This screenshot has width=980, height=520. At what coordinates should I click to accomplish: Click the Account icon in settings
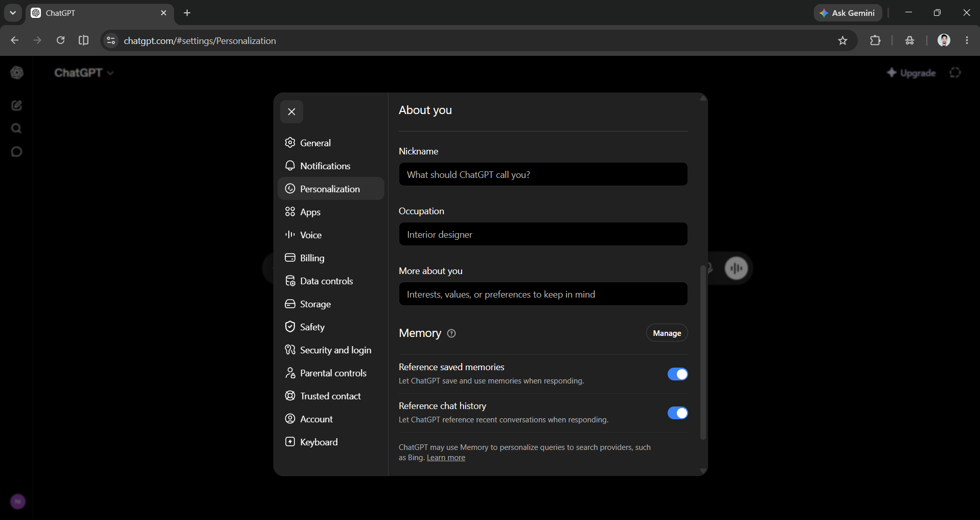tap(290, 419)
